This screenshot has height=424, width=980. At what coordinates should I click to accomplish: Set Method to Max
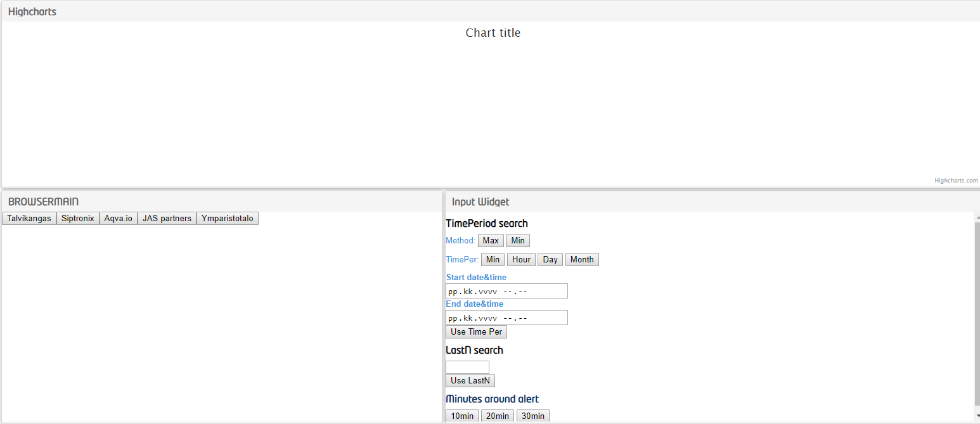[x=491, y=241]
